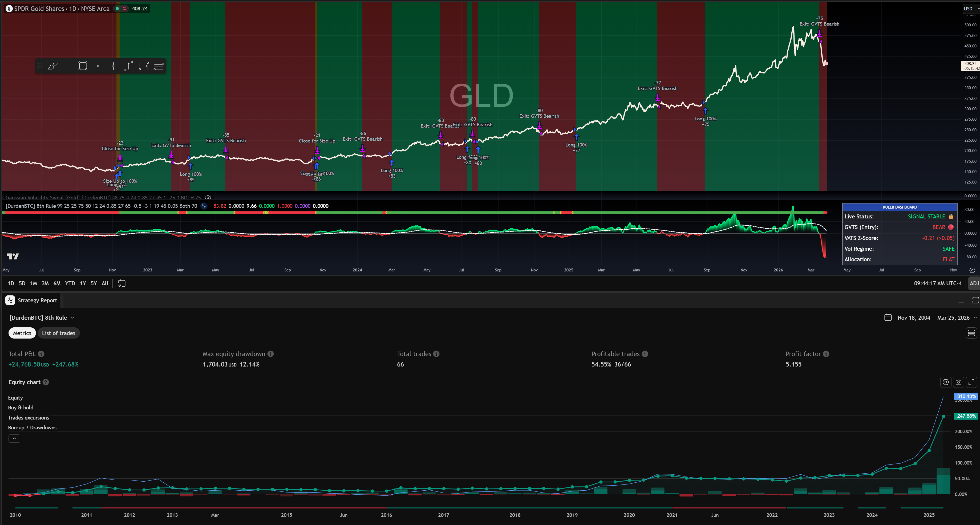The image size is (980, 525).
Task: Open the go-to-date calendar icon
Action: (121, 283)
